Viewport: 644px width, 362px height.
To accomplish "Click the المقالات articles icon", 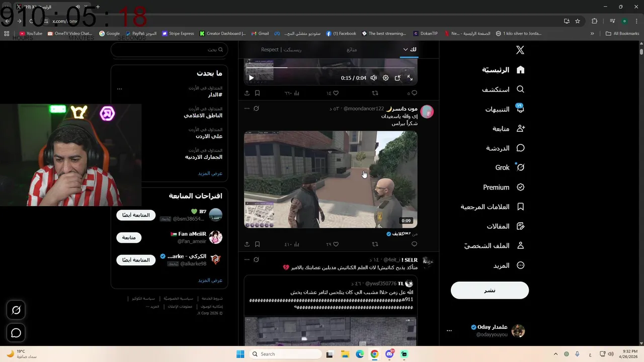I will 521,226.
